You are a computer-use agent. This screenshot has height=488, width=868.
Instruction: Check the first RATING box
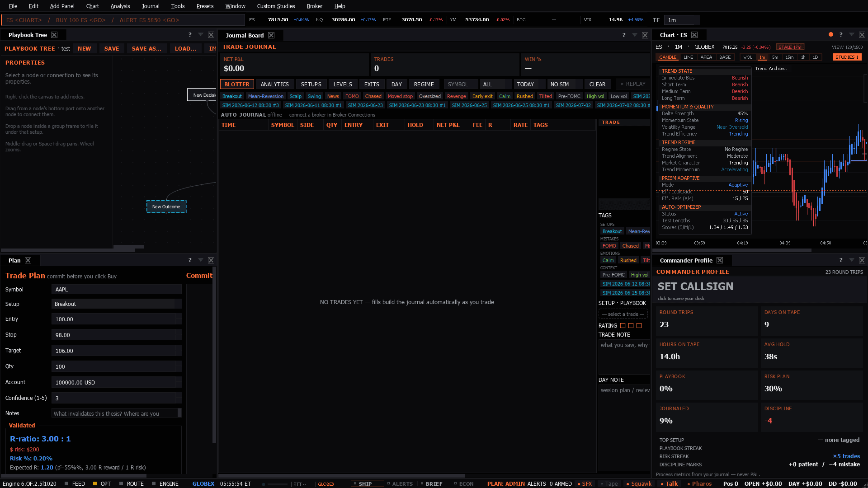623,326
